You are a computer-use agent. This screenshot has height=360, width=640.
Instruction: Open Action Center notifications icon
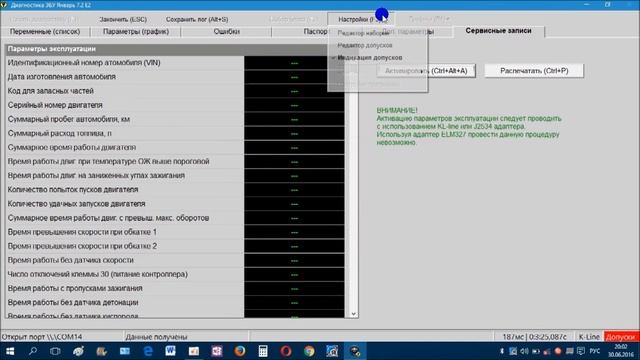[581, 351]
